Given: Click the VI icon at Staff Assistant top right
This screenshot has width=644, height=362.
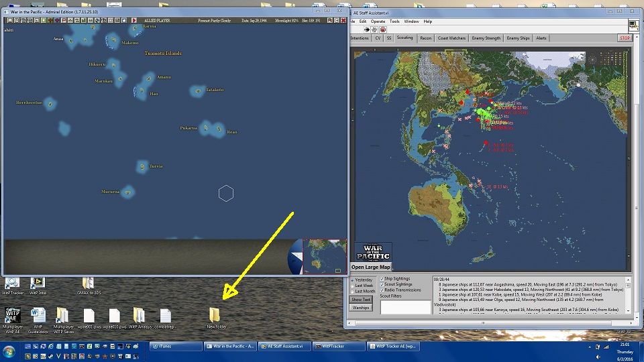Looking at the screenshot, I should (634, 26).
